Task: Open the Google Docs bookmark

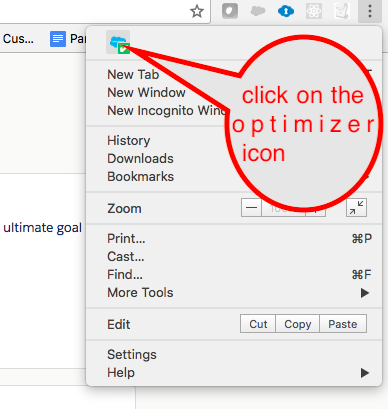Action: click(68, 39)
